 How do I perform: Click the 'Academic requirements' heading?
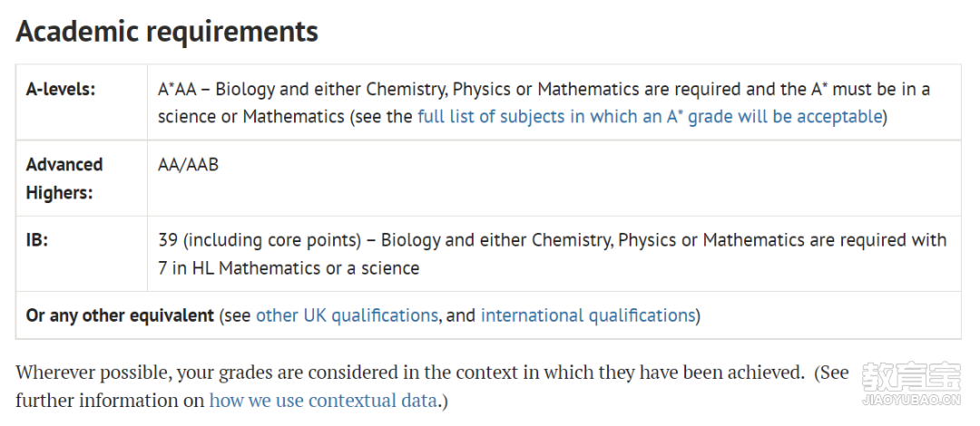[167, 31]
